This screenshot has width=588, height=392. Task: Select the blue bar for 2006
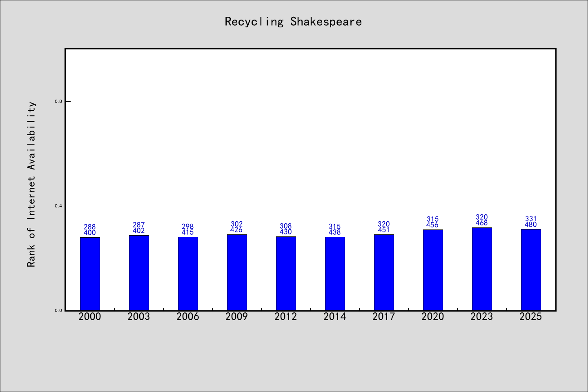pyautogui.click(x=188, y=274)
